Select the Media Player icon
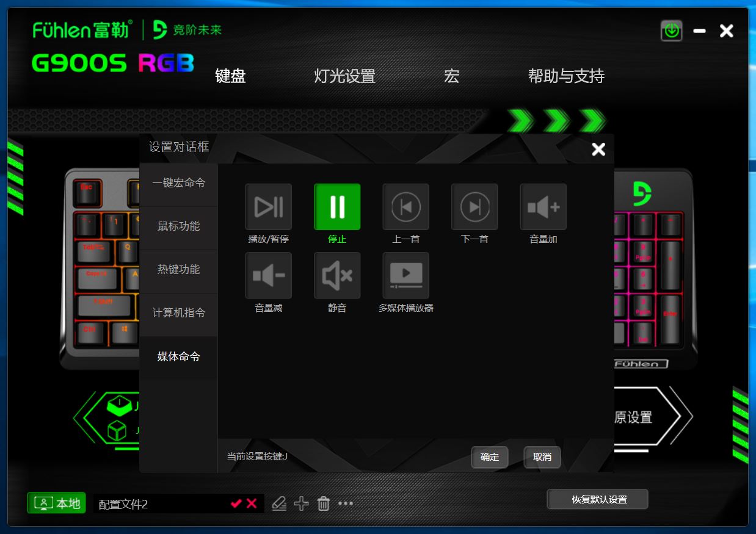 406,275
